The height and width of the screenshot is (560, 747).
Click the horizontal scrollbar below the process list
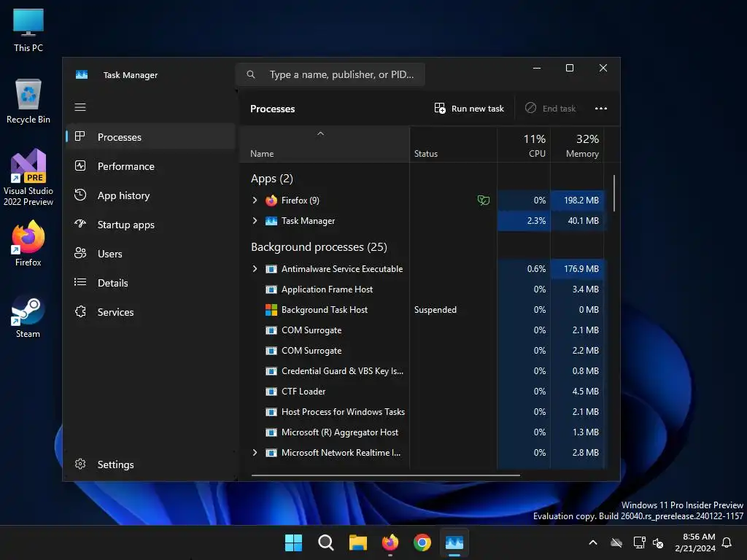(385, 475)
